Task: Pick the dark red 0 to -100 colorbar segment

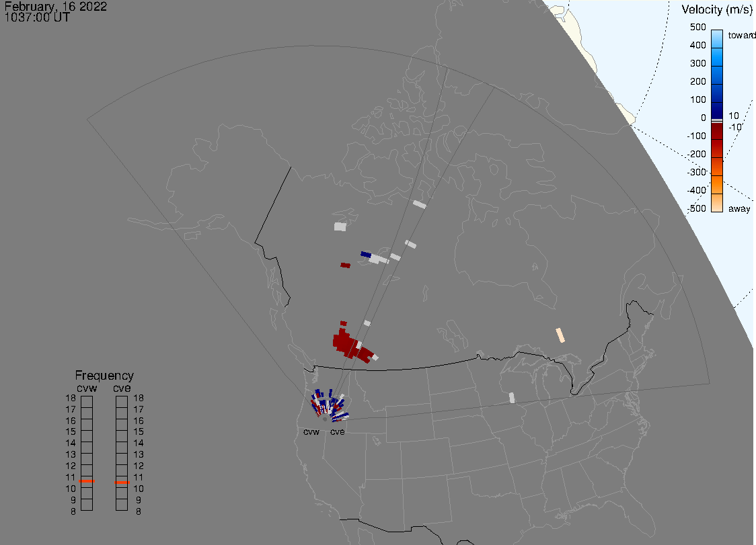Action: 717,131
